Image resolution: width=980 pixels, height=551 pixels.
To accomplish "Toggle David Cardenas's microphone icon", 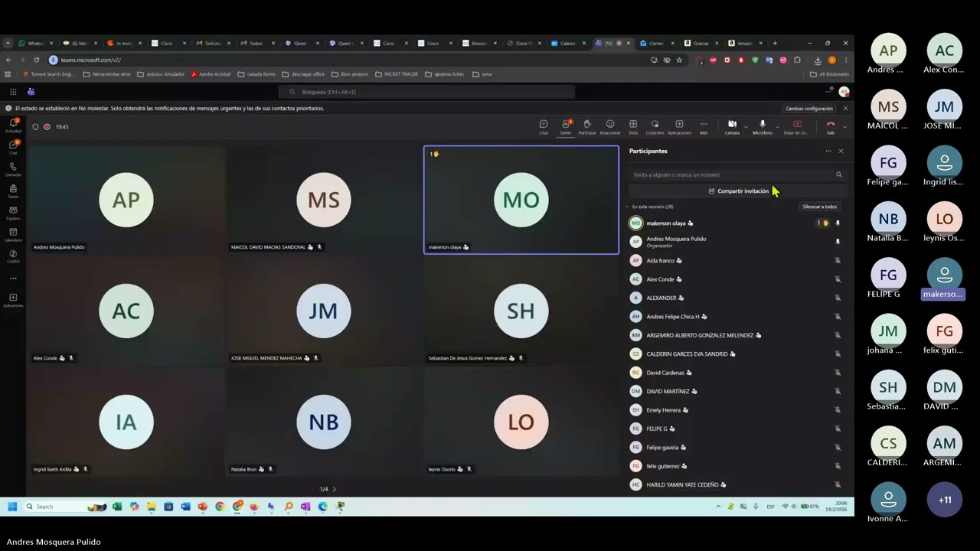I will point(838,373).
